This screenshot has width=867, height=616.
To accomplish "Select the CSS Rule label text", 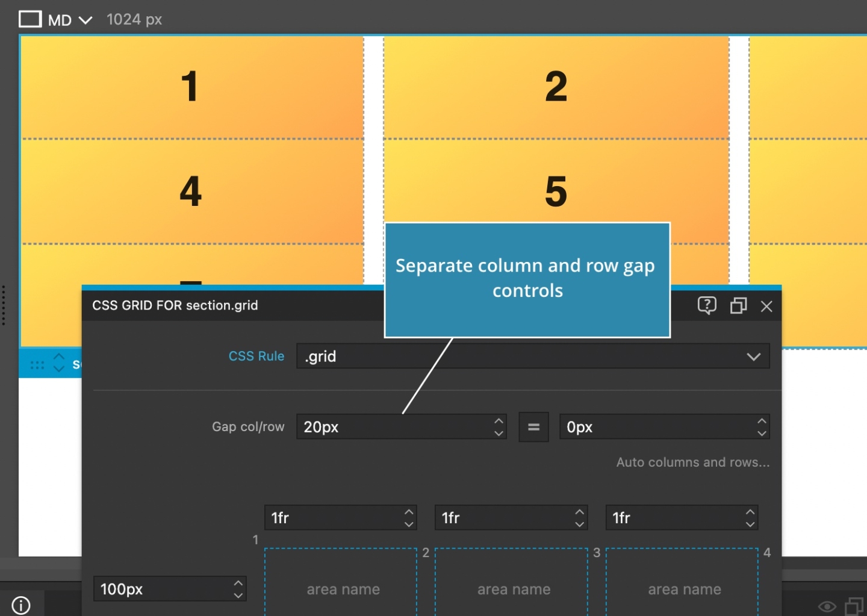I will click(x=256, y=356).
